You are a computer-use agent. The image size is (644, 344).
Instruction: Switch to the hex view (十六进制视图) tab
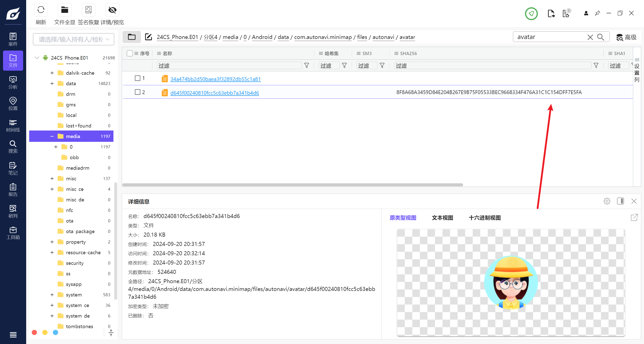(485, 218)
